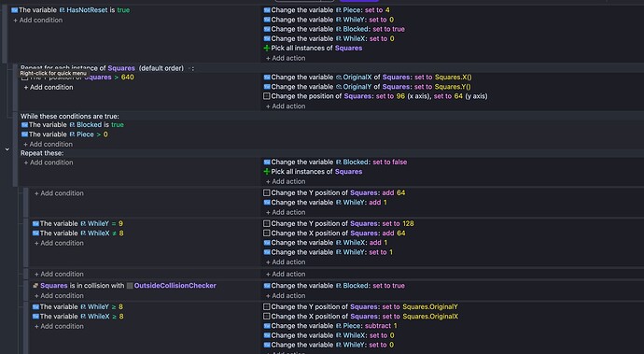This screenshot has height=354, width=644.
Task: Add condition below HasNotReset is true
Action: [x=37, y=21]
